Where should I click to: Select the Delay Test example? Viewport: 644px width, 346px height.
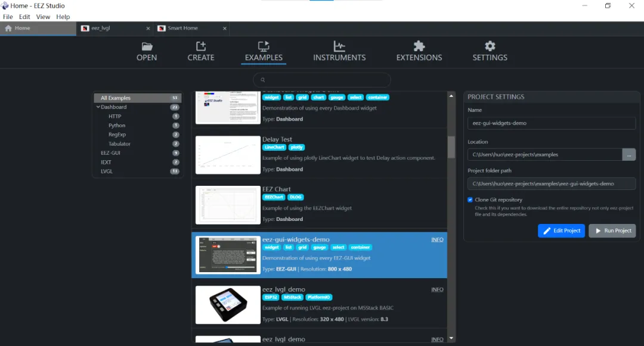click(319, 154)
